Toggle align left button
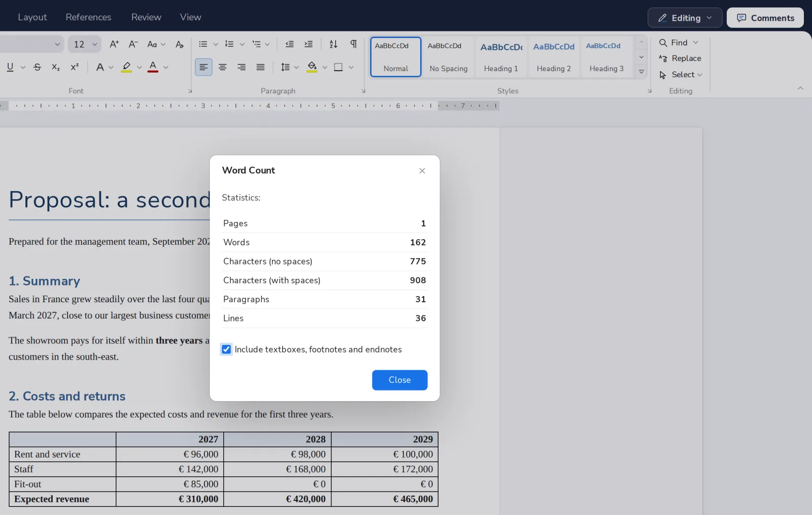The height and width of the screenshot is (515, 812). [x=204, y=67]
